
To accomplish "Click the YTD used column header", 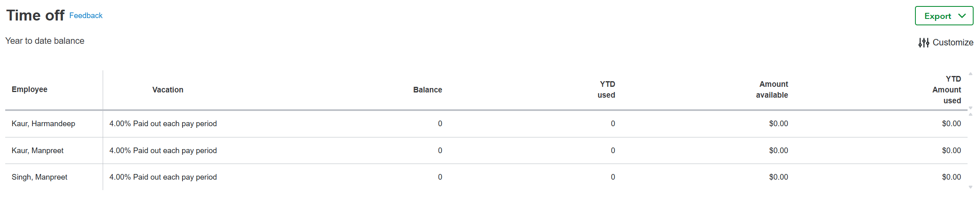I will pyautogui.click(x=606, y=90).
